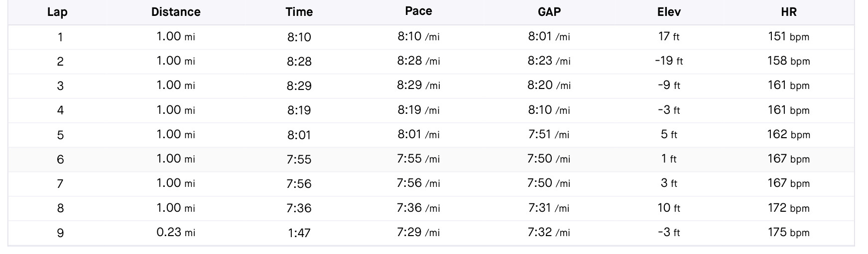Viewport: 868px width, 254px height.
Task: Click the HR column header
Action: coord(789,12)
